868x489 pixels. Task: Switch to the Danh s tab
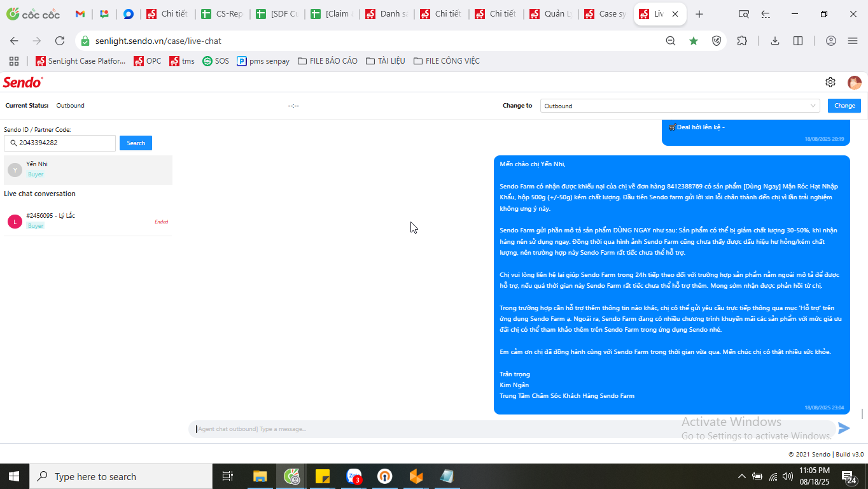tap(387, 14)
